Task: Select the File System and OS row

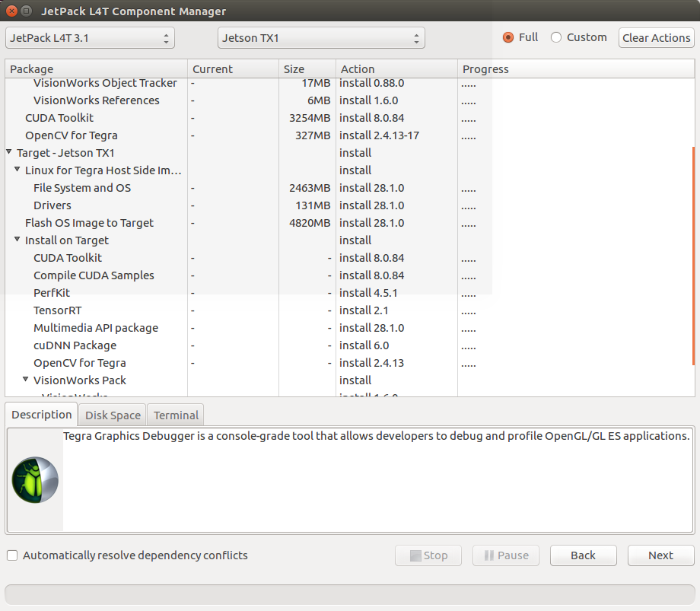Action: click(x=349, y=188)
